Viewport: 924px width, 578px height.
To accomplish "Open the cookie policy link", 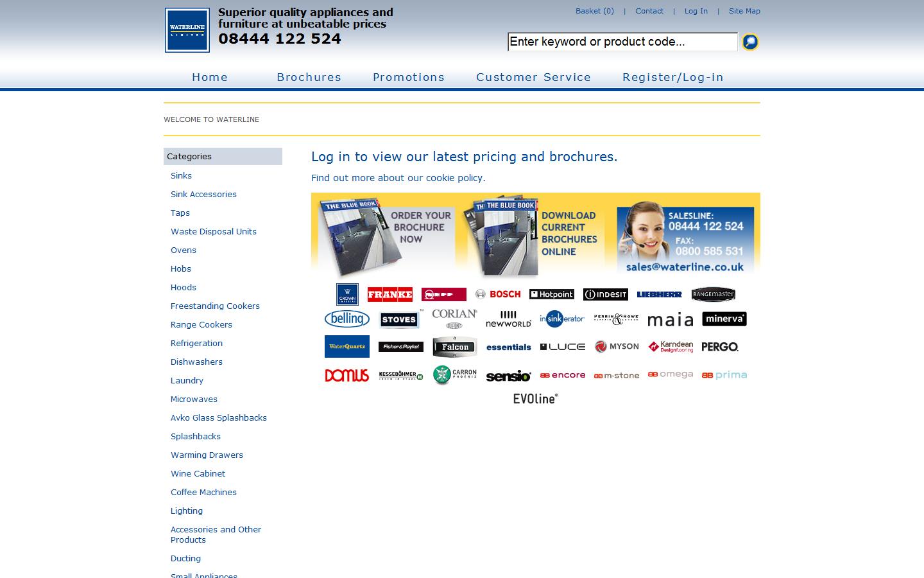I will click(x=398, y=178).
